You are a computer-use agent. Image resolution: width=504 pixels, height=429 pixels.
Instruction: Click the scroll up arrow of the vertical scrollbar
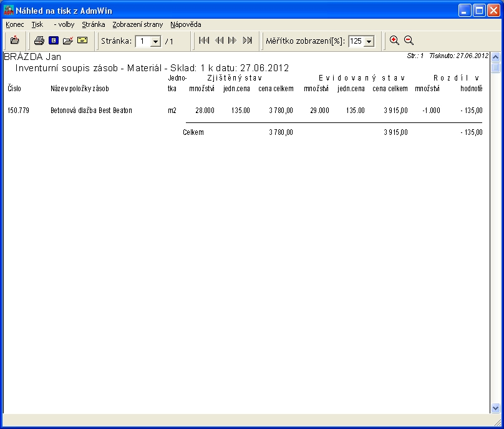click(496, 57)
